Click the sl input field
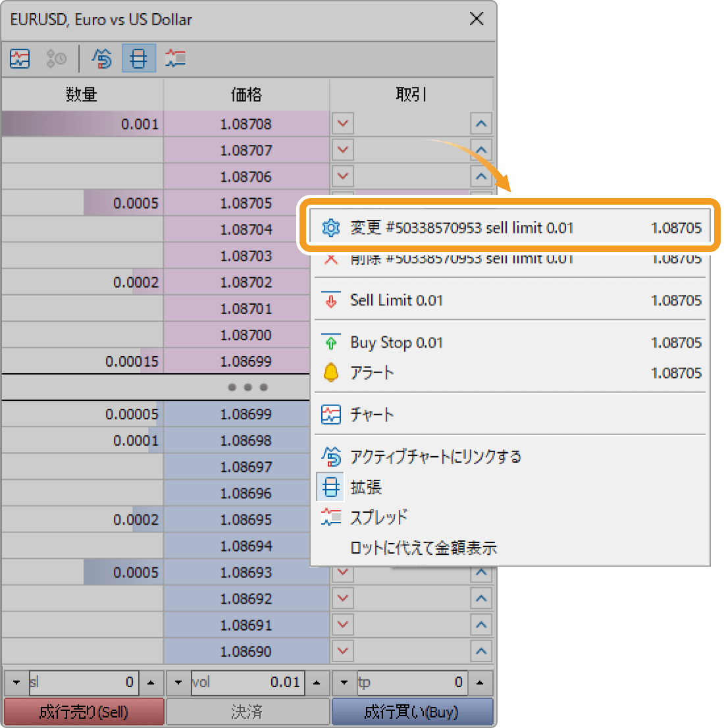The height and width of the screenshot is (728, 724). tap(84, 683)
